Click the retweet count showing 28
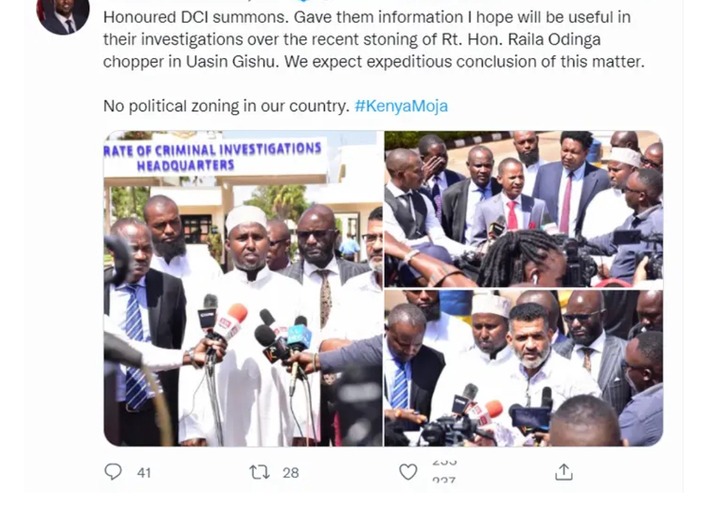 pyautogui.click(x=291, y=473)
